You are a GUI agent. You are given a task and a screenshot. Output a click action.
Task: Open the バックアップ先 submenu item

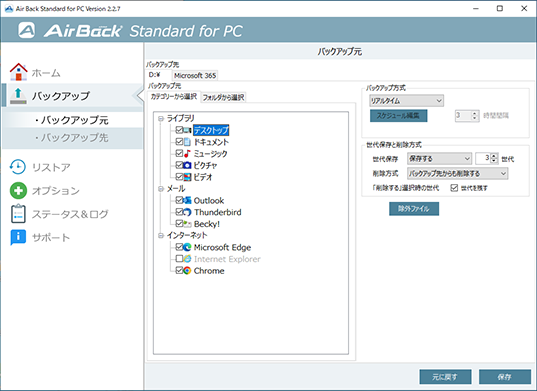pos(72,138)
